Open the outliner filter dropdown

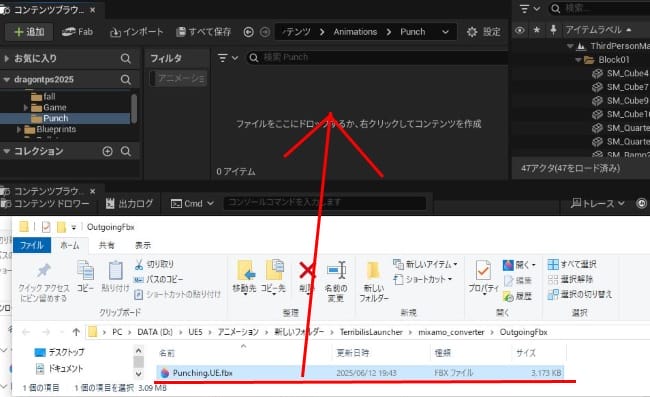[530, 8]
